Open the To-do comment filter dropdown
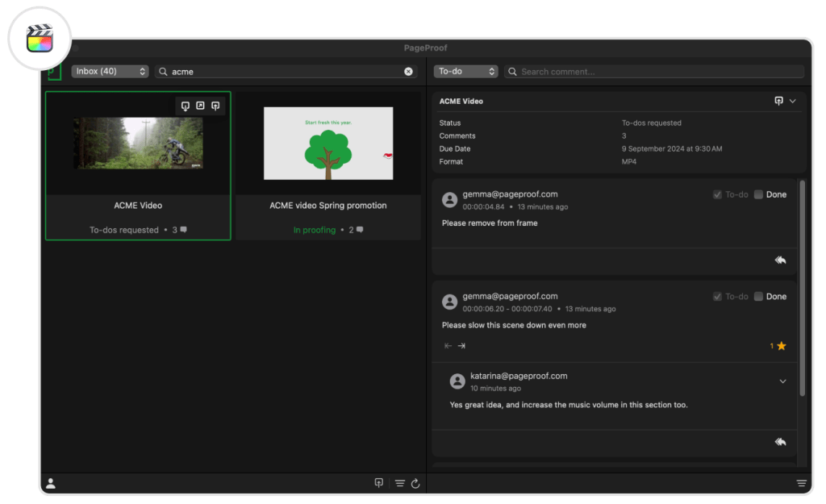Screen dimensions: 826x504 pos(466,71)
